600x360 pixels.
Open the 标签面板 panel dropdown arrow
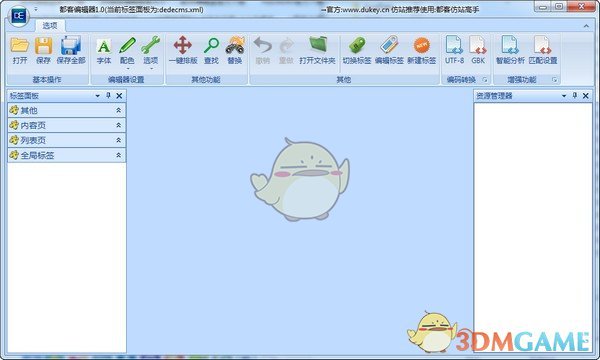(x=98, y=96)
